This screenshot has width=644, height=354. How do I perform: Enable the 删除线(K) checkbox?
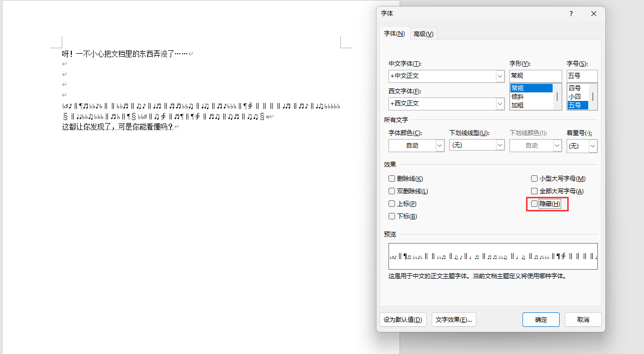point(392,179)
